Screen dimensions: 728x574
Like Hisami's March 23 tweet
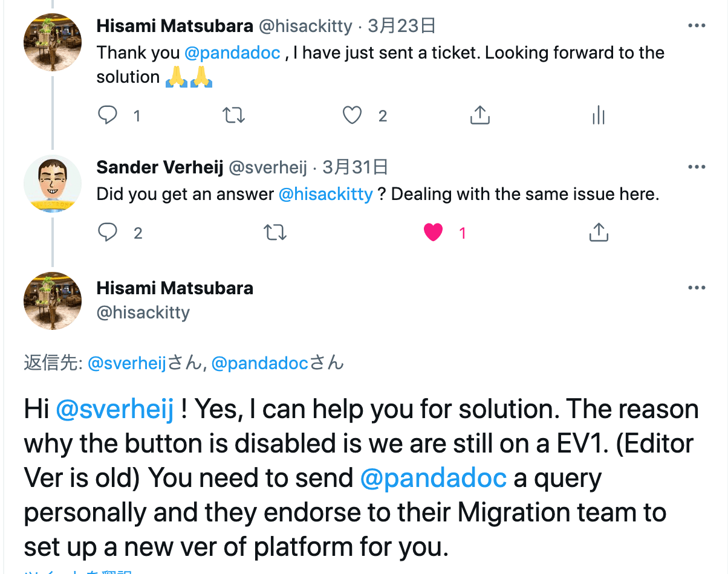[x=353, y=115]
